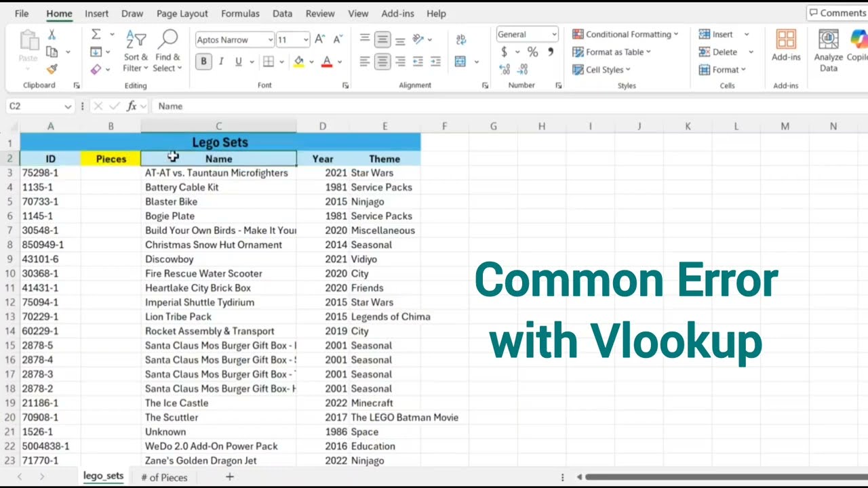Open the Name Box dropdown arrow

coord(67,106)
